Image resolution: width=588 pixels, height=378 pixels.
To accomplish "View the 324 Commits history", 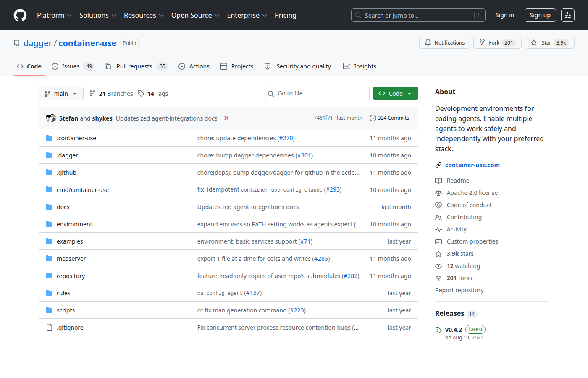I will [389, 118].
